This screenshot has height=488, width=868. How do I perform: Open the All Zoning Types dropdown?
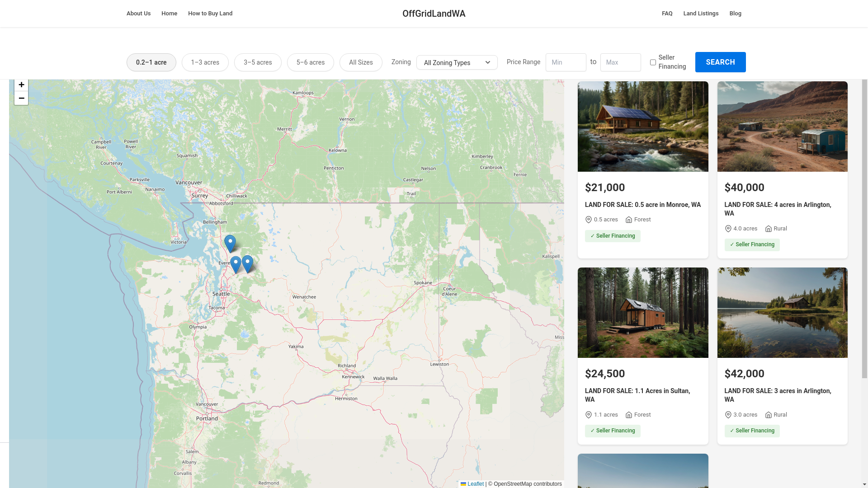coord(457,62)
